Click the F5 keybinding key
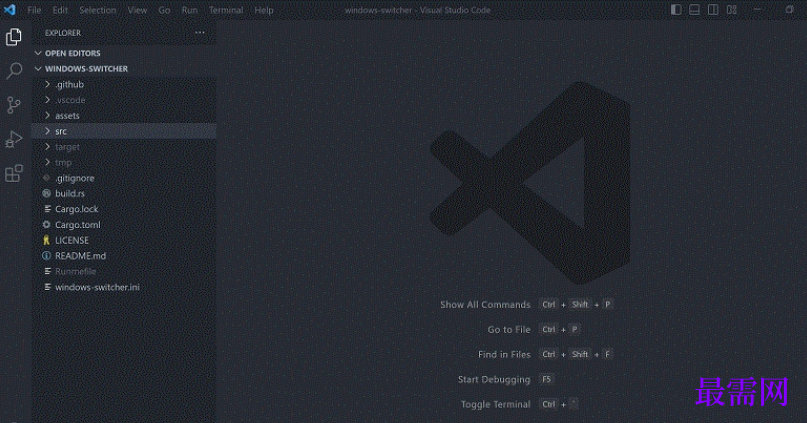The image size is (807, 423). [x=546, y=379]
